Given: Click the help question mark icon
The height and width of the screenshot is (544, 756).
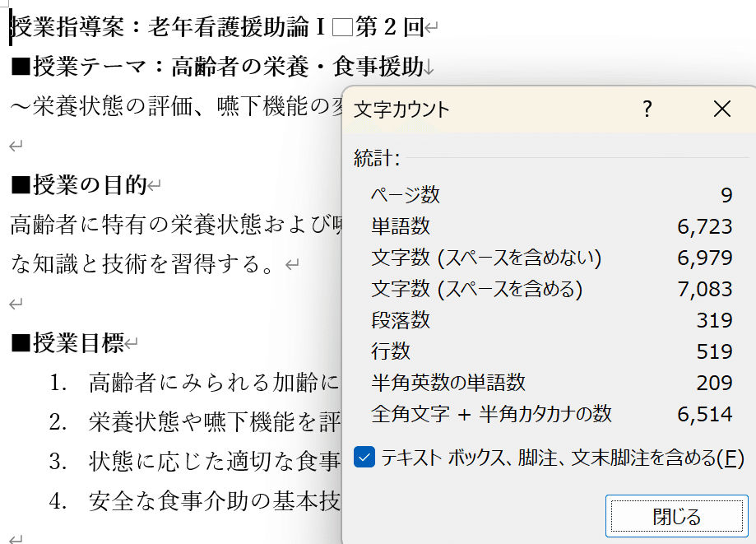Looking at the screenshot, I should tap(646, 109).
